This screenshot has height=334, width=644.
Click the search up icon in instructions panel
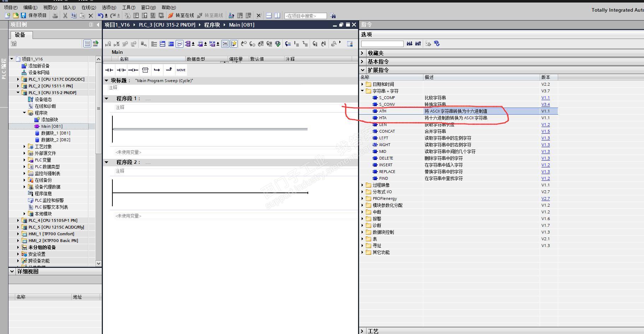tap(418, 44)
